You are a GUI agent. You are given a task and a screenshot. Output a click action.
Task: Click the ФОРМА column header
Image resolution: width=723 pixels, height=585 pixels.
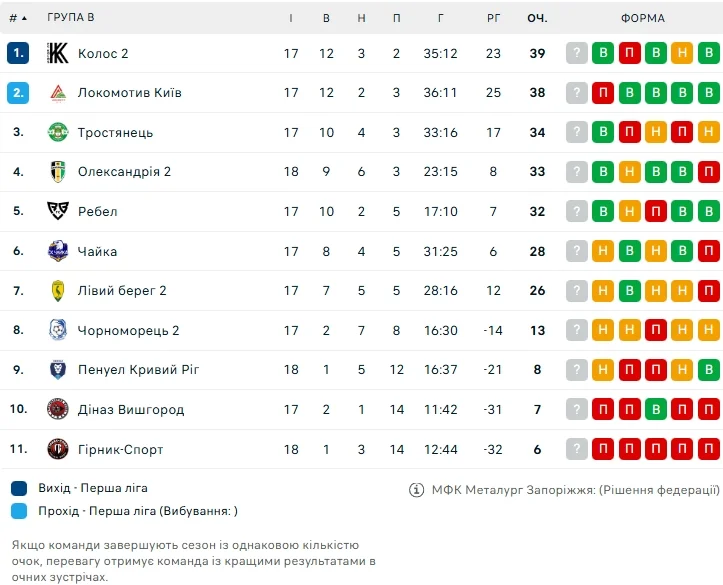pyautogui.click(x=642, y=18)
